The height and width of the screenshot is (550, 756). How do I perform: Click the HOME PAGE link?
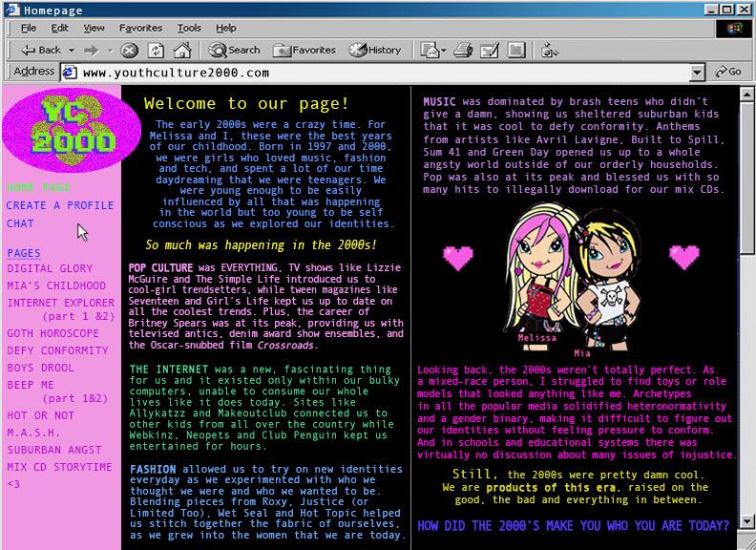tap(39, 187)
